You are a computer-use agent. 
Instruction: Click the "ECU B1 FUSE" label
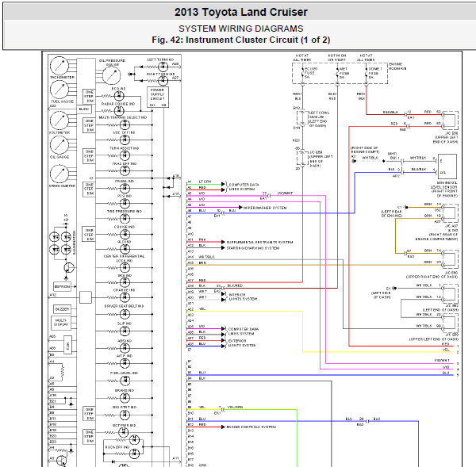click(309, 73)
